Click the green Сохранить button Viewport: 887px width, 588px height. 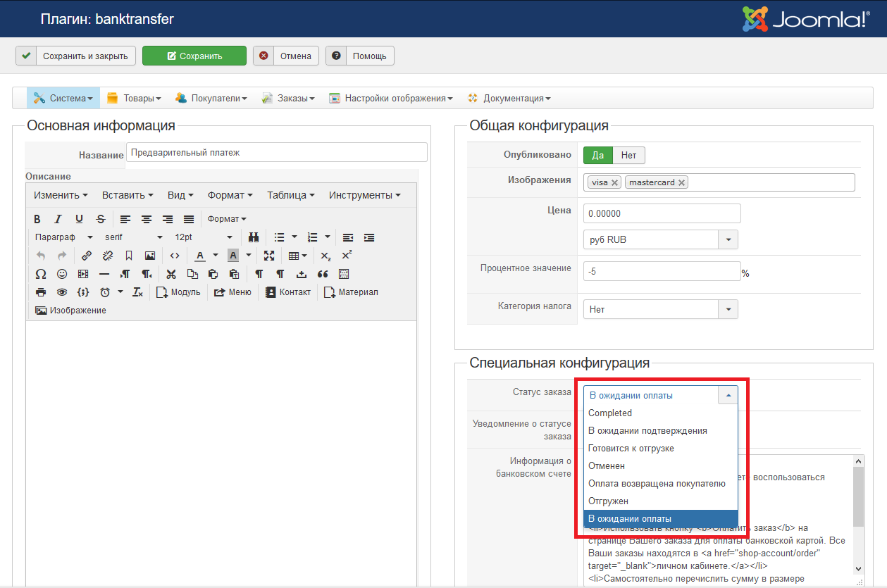(194, 56)
